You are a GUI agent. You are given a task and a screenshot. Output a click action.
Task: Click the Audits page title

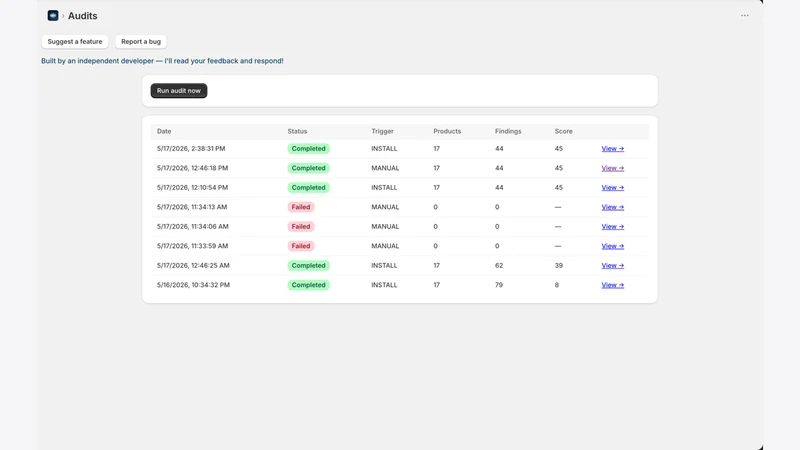click(82, 16)
